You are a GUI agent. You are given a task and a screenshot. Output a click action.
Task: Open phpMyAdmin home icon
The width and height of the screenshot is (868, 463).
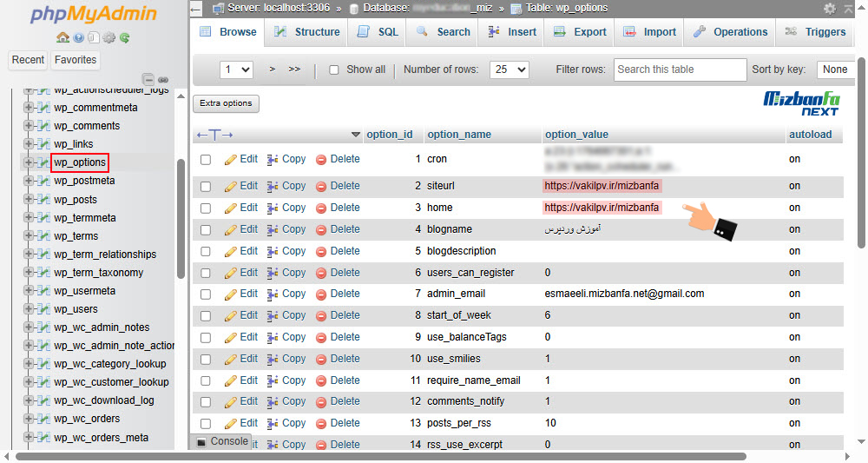(63, 37)
